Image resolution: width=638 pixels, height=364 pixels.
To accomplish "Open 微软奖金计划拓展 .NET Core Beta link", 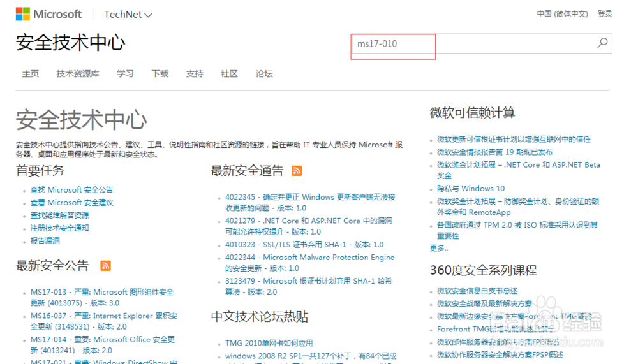I will (x=519, y=170).
